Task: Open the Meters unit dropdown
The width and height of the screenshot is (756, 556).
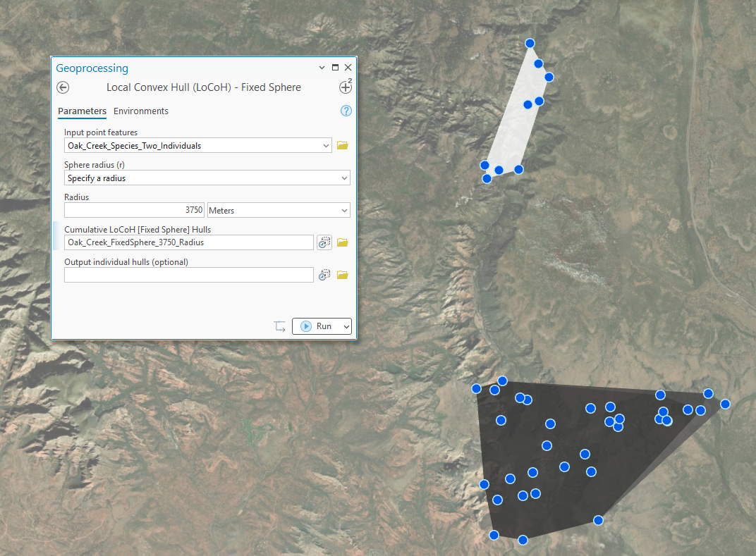Action: (x=344, y=210)
